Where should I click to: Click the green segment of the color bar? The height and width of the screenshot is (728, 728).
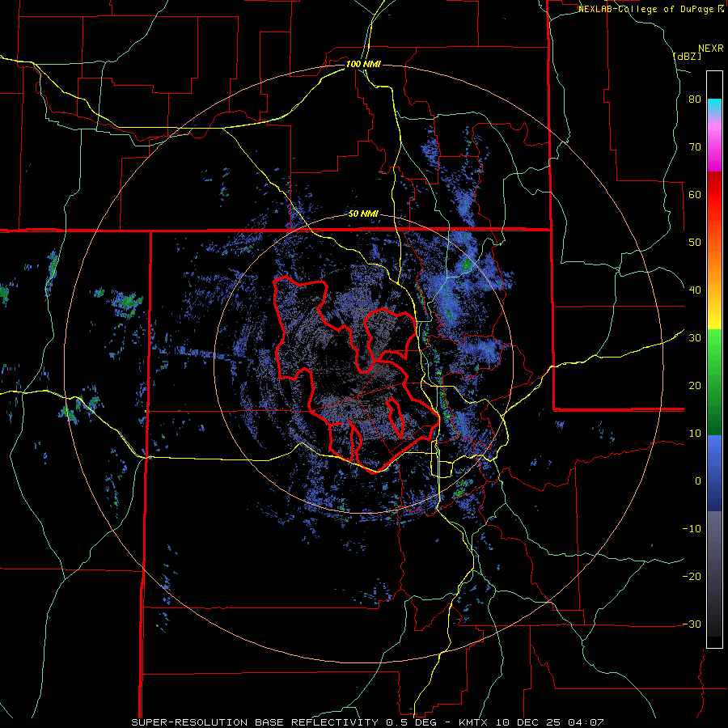714,382
